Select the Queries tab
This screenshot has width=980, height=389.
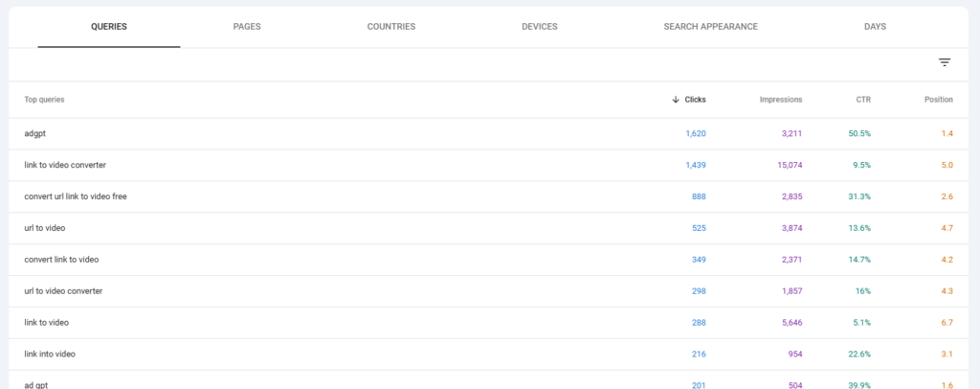point(109,26)
